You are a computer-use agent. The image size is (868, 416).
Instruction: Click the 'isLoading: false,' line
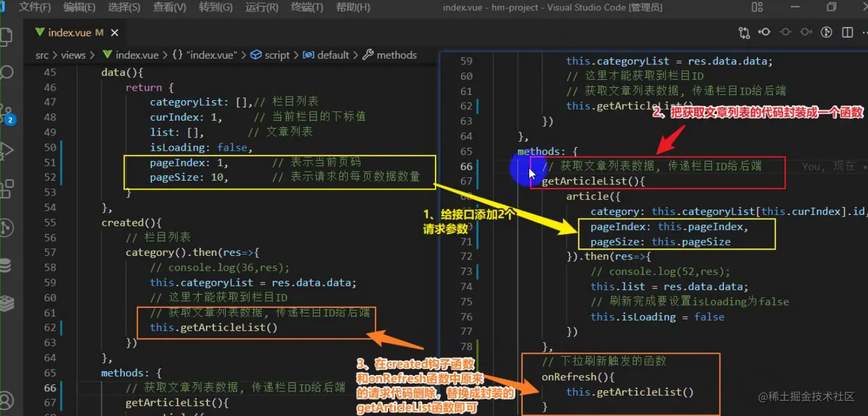point(202,147)
